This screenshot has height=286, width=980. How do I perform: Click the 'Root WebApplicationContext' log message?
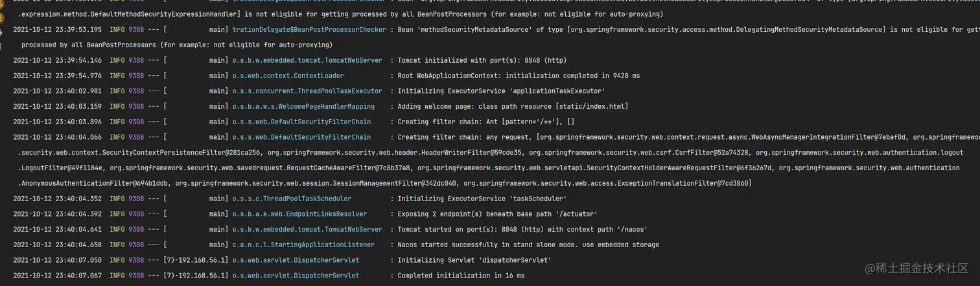click(x=519, y=76)
